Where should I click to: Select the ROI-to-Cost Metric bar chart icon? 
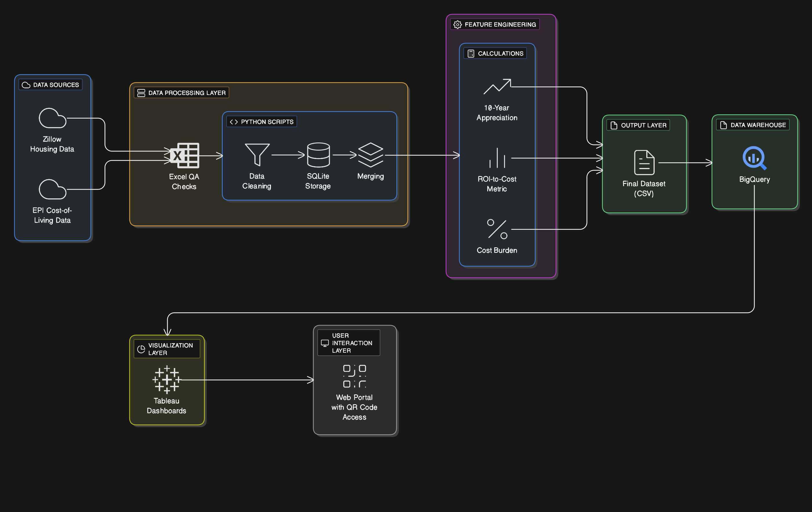pos(497,158)
